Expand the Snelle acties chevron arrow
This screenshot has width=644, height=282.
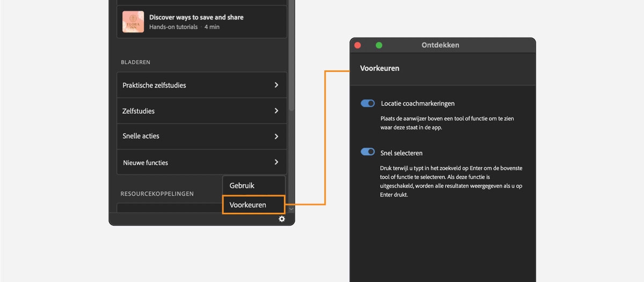[276, 136]
